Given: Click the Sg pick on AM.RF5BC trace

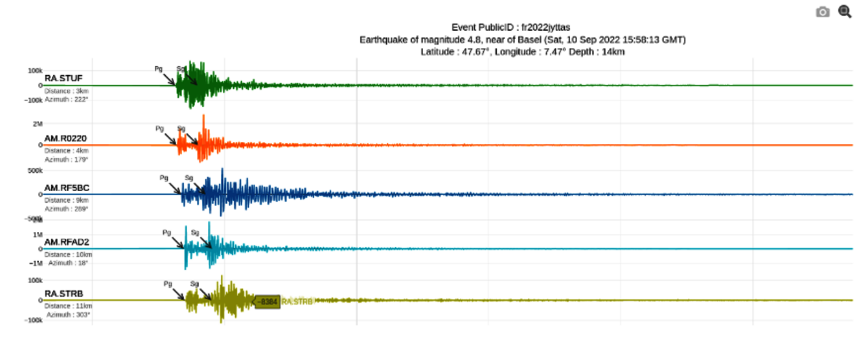Looking at the screenshot, I should click(x=199, y=188).
